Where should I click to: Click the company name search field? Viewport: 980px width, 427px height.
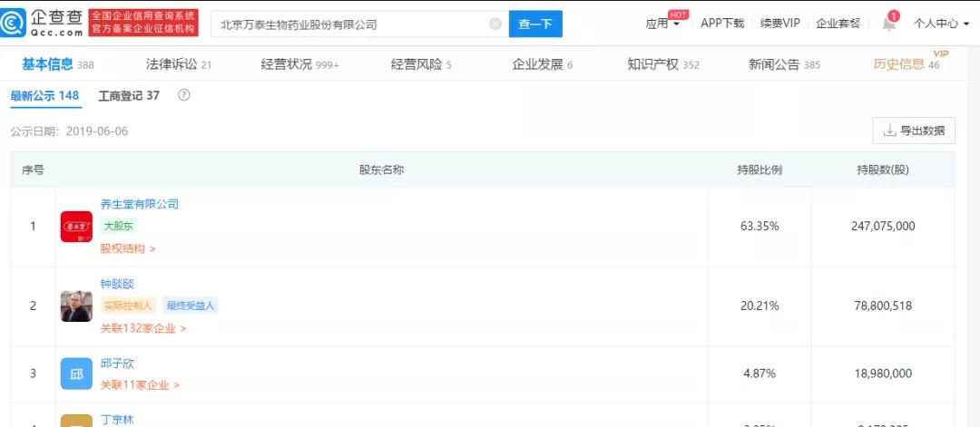click(354, 24)
